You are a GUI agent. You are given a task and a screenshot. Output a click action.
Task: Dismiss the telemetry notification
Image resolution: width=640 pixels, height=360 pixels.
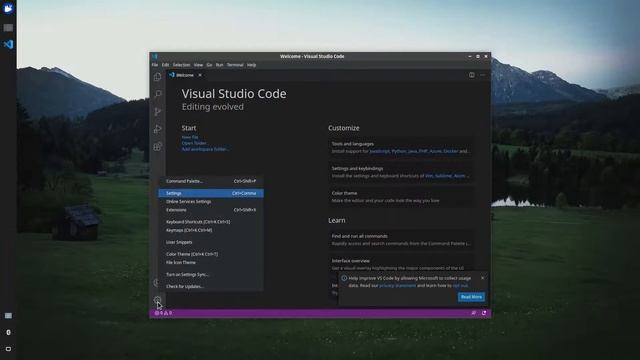tap(482, 278)
